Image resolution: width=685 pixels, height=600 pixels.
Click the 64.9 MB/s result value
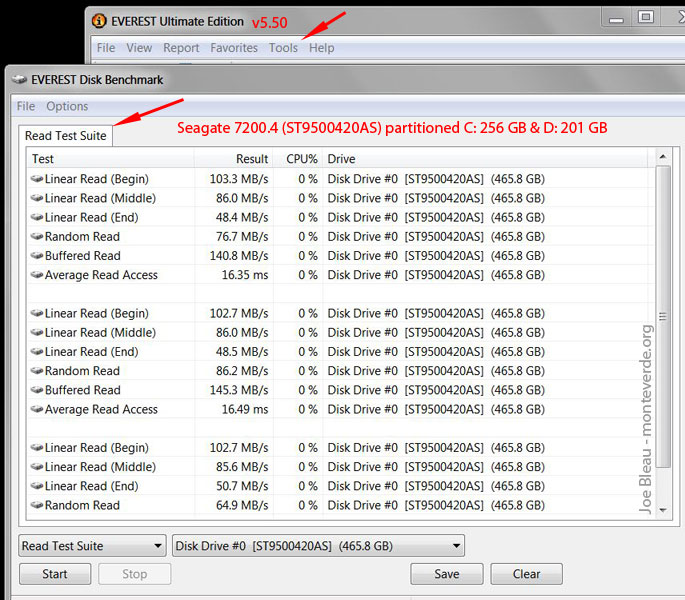point(242,505)
